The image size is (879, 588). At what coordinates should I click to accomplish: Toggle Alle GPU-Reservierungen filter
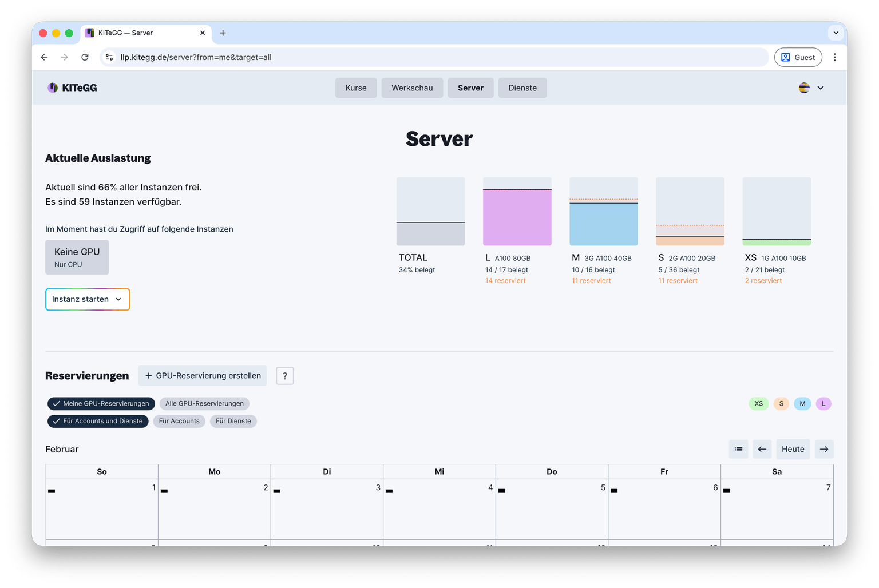[x=204, y=403]
